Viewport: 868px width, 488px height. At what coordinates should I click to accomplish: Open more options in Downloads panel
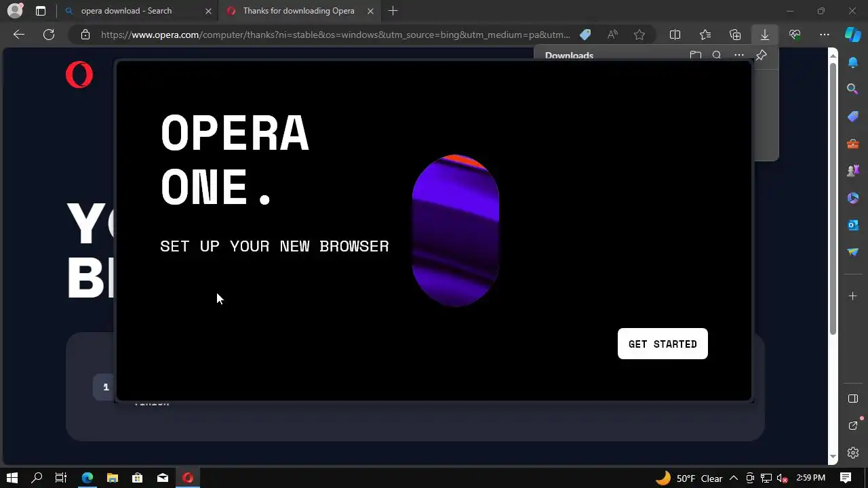point(739,56)
